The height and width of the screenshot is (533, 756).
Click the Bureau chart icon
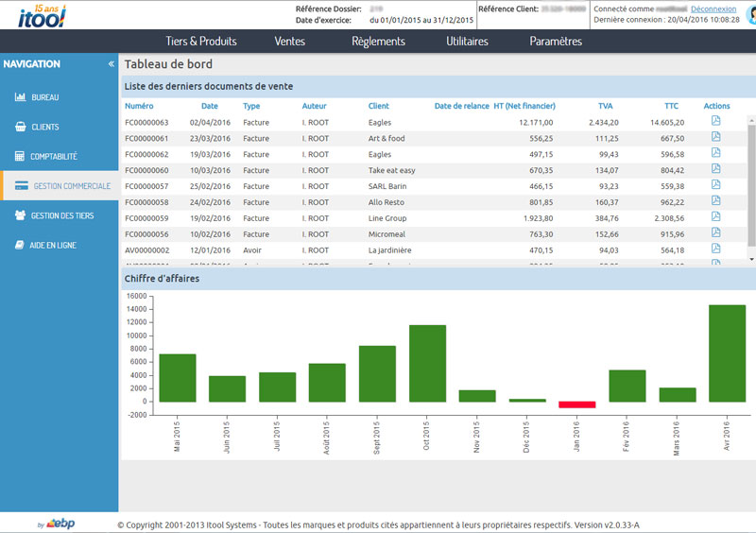pos(20,97)
